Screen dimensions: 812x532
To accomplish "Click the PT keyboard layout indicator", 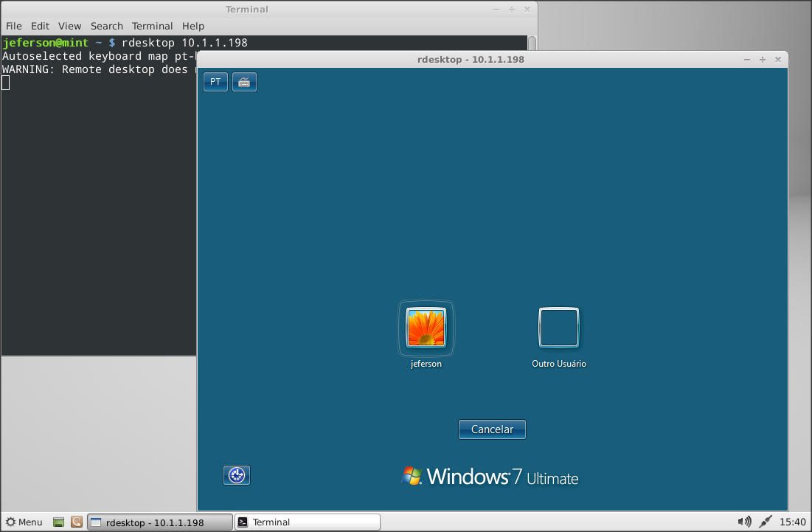I will tap(215, 82).
